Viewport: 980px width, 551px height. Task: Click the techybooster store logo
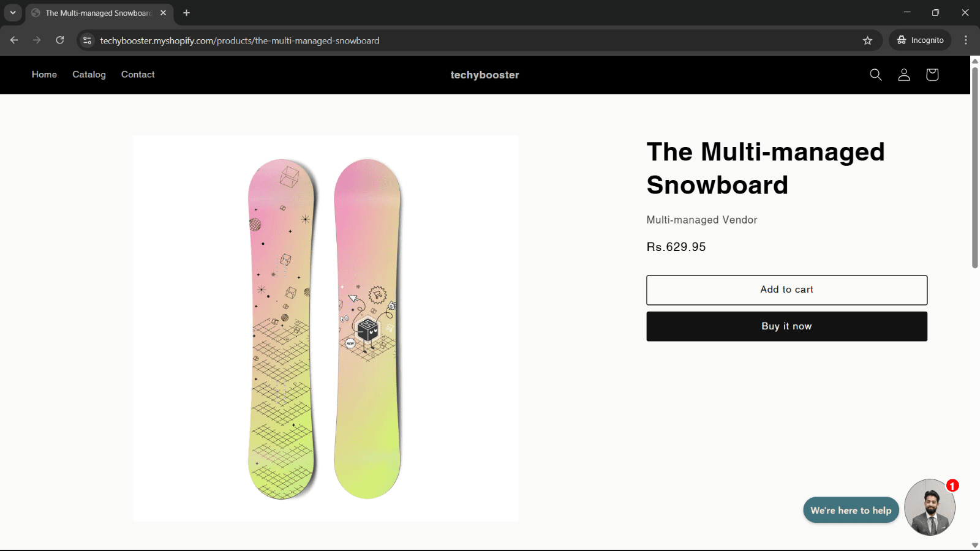pyautogui.click(x=484, y=75)
